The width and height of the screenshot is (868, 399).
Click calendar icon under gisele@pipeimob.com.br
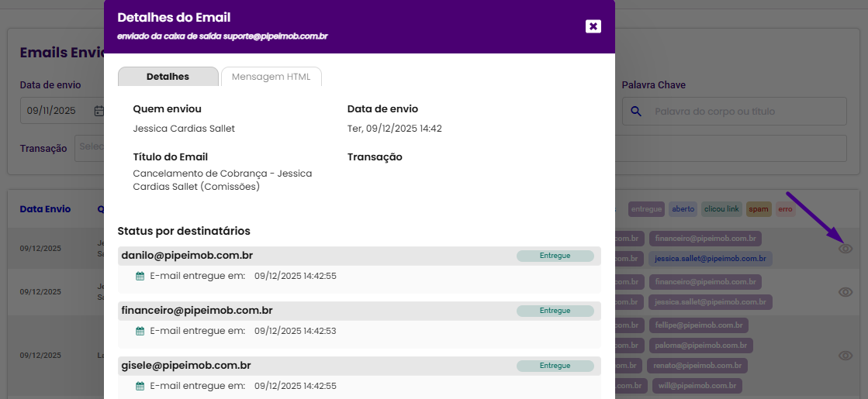coord(140,386)
